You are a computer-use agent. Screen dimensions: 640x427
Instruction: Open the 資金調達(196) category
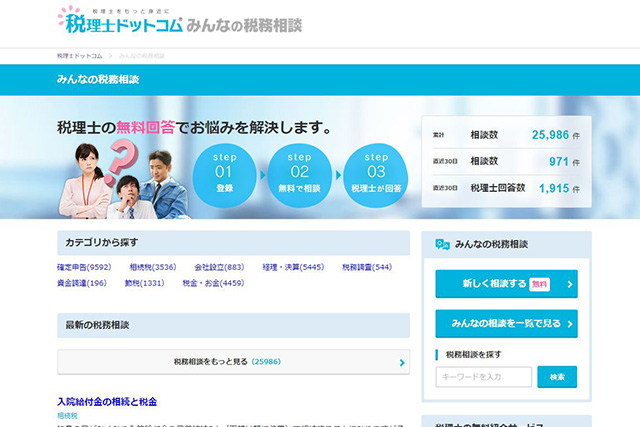pyautogui.click(x=82, y=283)
